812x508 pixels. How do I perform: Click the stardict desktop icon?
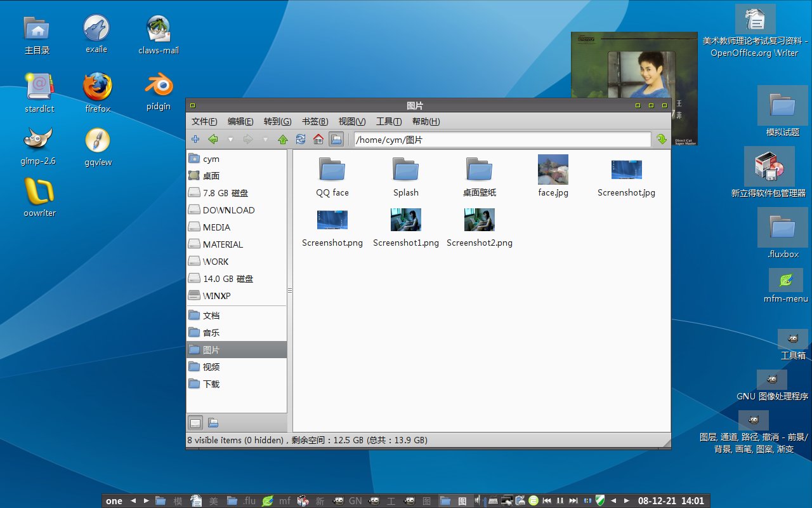click(x=39, y=93)
